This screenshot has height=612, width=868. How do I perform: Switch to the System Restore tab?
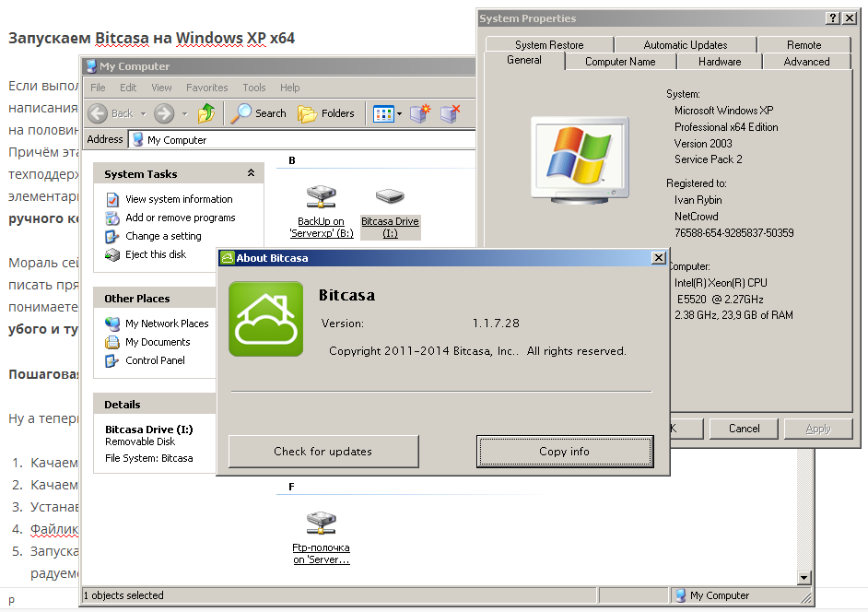coord(549,45)
